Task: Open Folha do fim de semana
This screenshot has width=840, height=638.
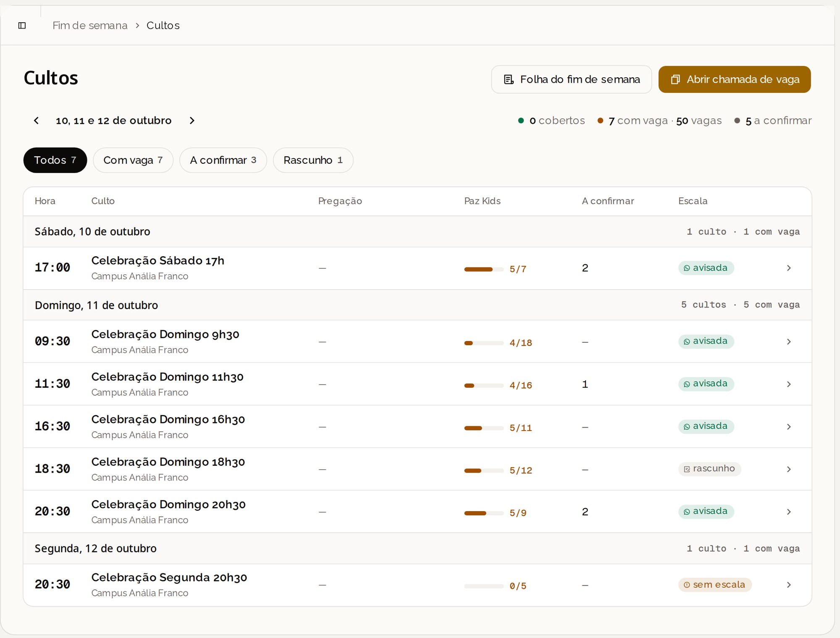Action: (x=571, y=79)
